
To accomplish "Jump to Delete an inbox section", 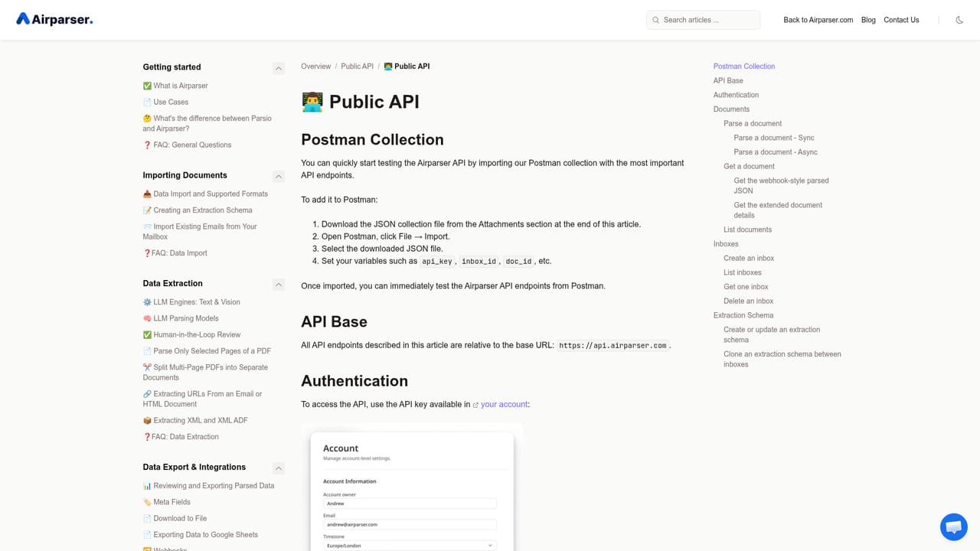I will point(748,301).
